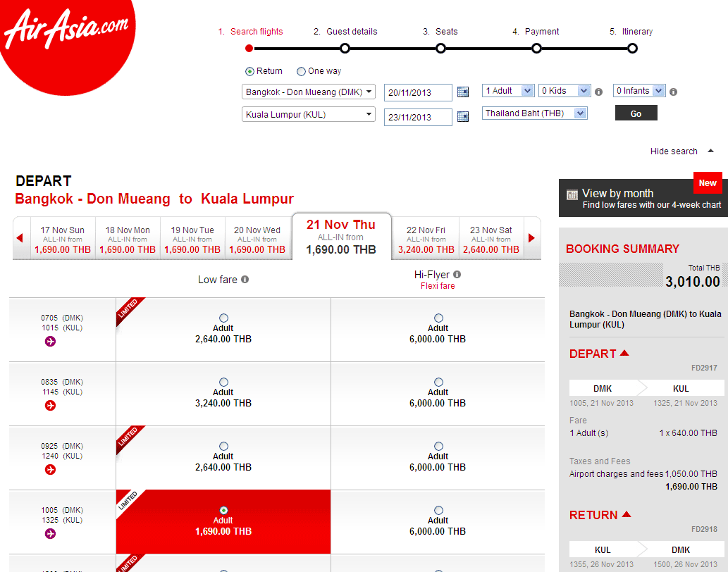The width and height of the screenshot is (728, 572).
Task: Click the Flexi fare link under Hi-Flyer
Action: [x=438, y=286]
